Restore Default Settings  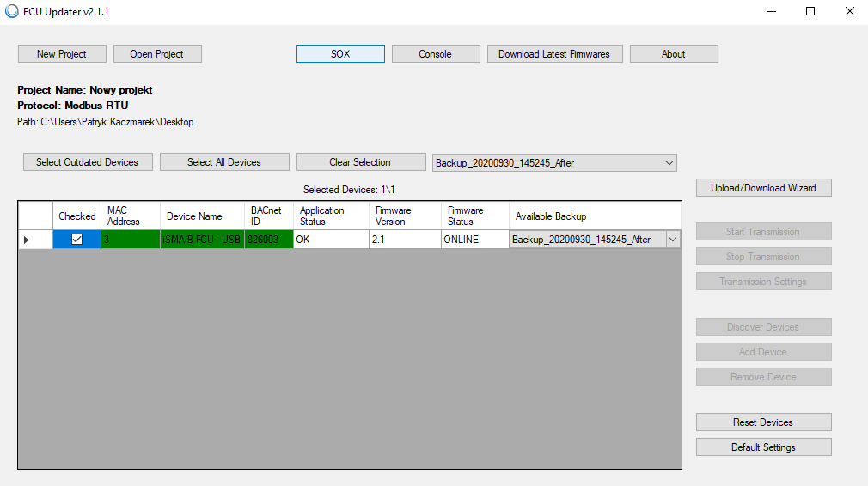click(x=763, y=447)
